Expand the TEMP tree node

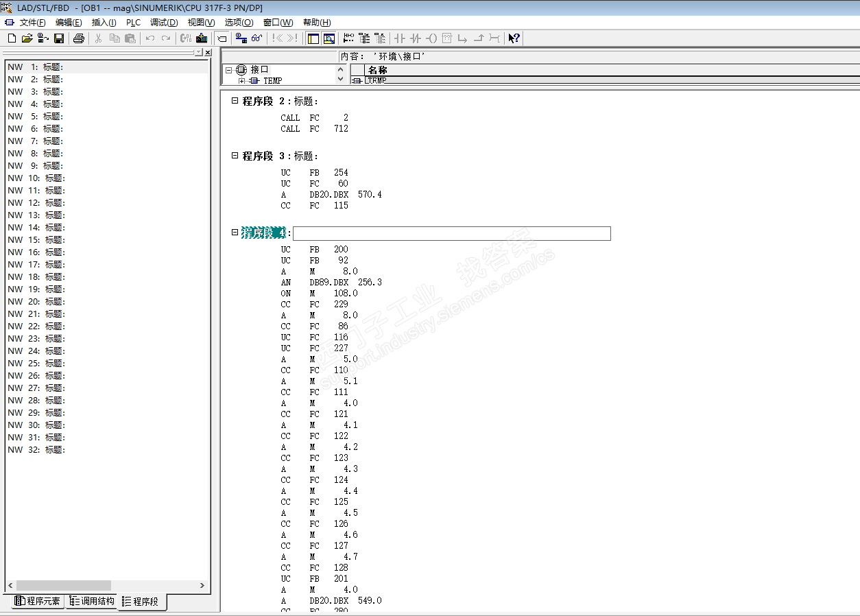tap(241, 81)
